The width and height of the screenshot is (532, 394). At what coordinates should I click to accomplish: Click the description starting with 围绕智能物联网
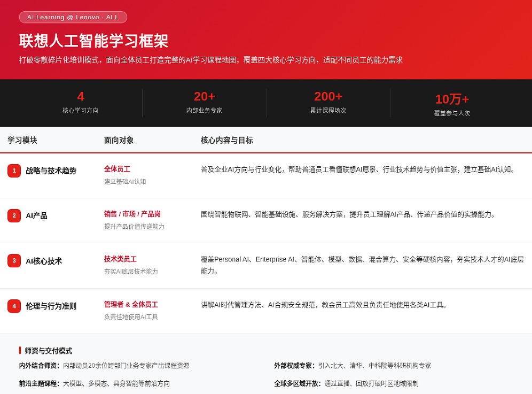(x=348, y=215)
